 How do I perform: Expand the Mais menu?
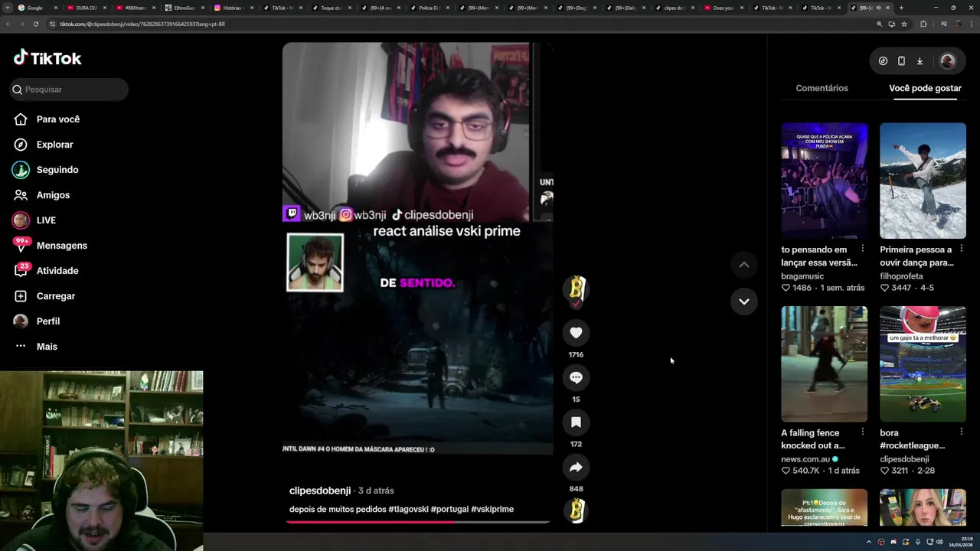(36, 347)
